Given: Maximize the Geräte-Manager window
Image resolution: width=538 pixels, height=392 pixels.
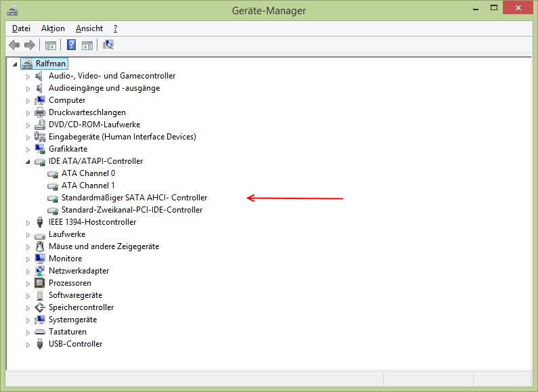Looking at the screenshot, I should click(494, 7).
